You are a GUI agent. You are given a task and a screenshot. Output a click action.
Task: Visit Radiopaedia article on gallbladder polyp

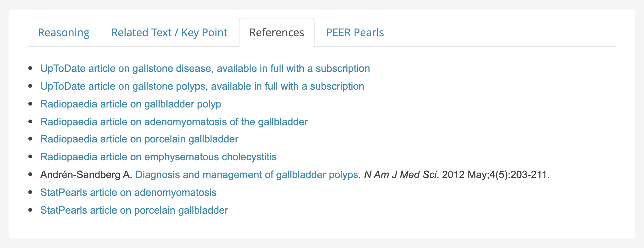coord(131,104)
